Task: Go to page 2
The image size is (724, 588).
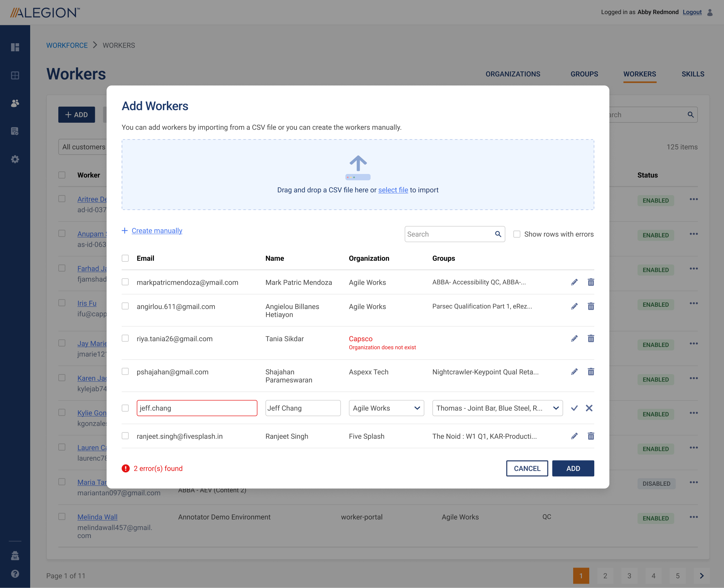Action: [x=605, y=576]
